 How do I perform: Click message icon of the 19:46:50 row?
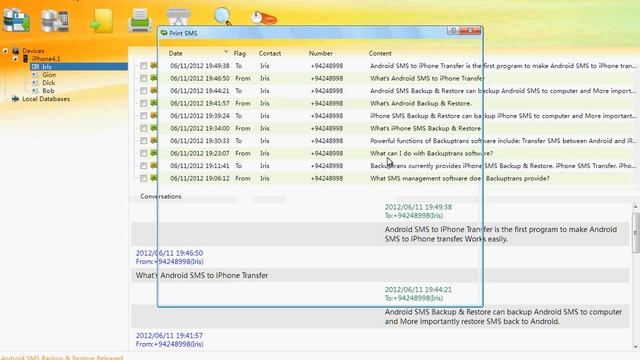154,78
